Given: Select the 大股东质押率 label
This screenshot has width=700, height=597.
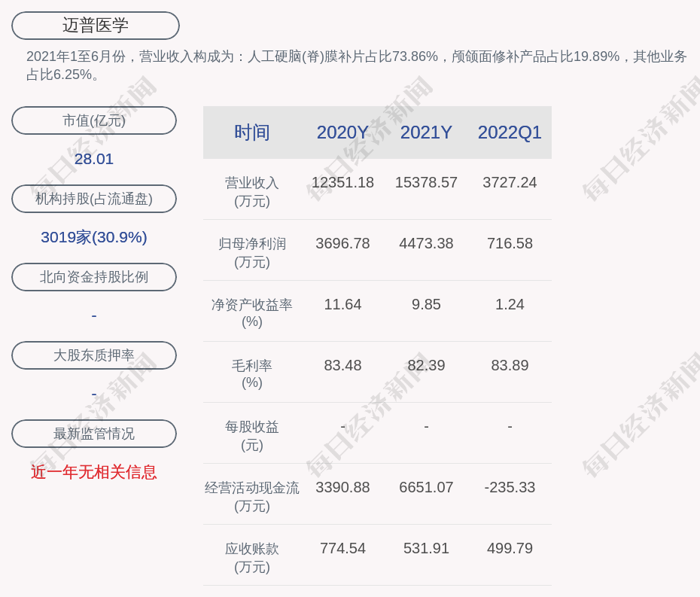Looking at the screenshot, I should coord(94,355).
